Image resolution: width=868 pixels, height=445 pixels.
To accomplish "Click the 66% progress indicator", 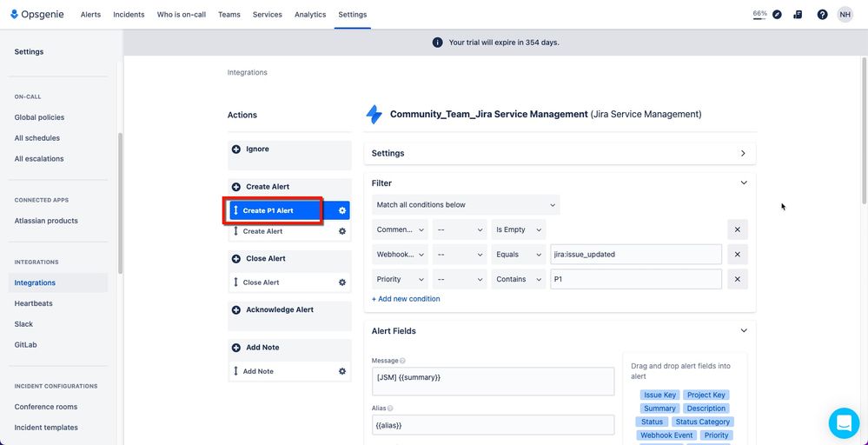I will pos(759,14).
